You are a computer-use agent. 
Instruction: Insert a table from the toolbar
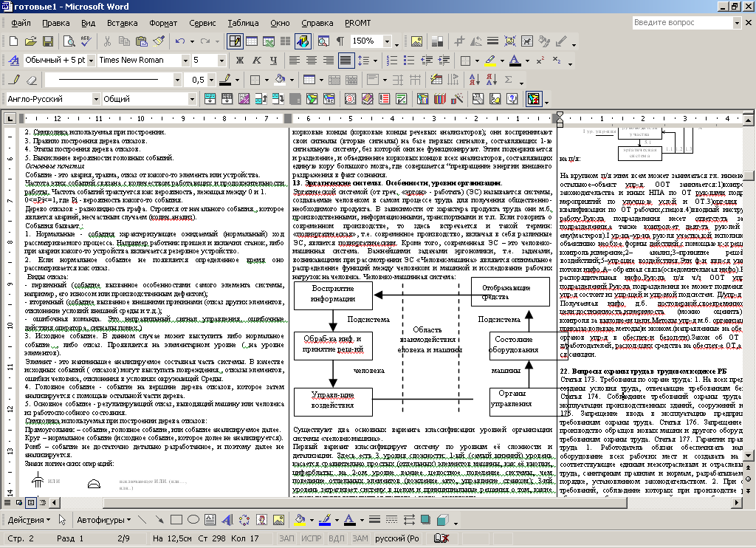tap(252, 41)
